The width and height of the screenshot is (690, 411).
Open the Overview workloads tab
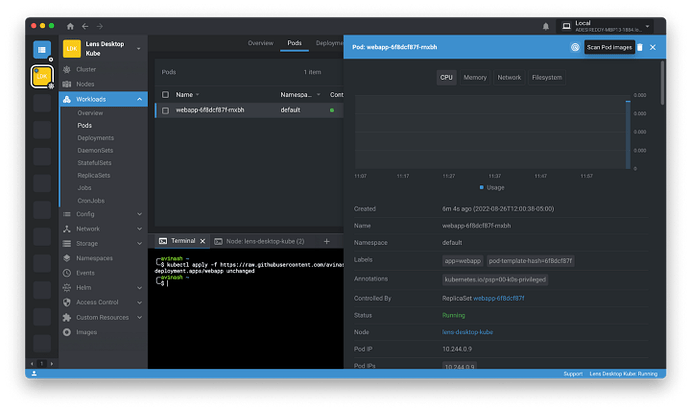pos(260,44)
